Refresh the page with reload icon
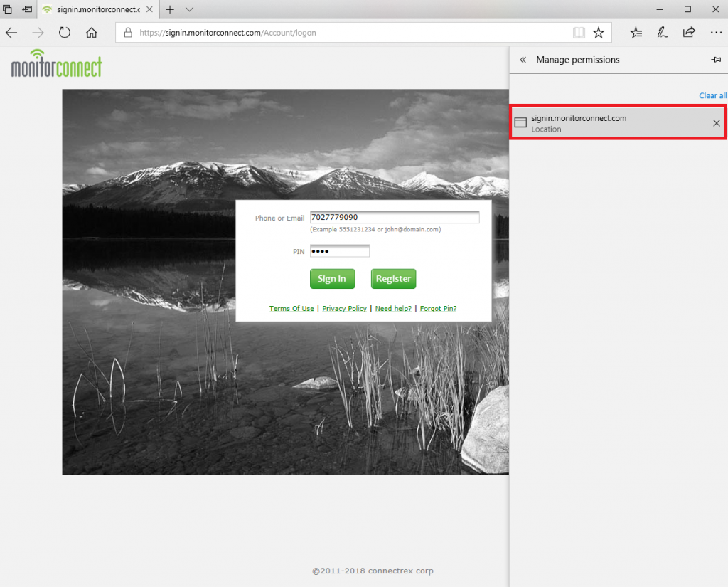The height and width of the screenshot is (587, 728). (x=65, y=33)
